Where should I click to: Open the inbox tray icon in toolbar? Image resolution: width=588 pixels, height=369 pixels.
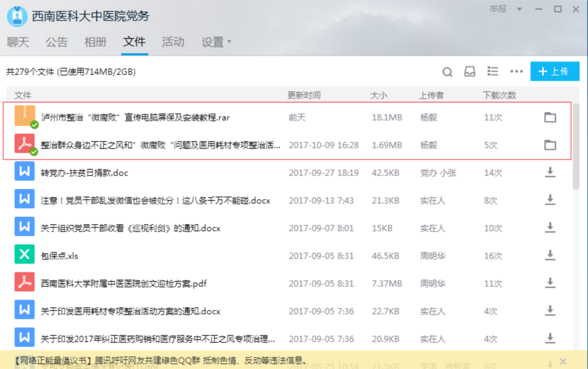tap(470, 72)
